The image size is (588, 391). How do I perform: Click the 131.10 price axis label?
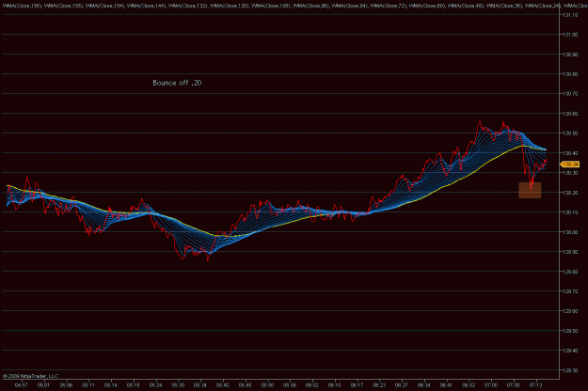click(570, 15)
